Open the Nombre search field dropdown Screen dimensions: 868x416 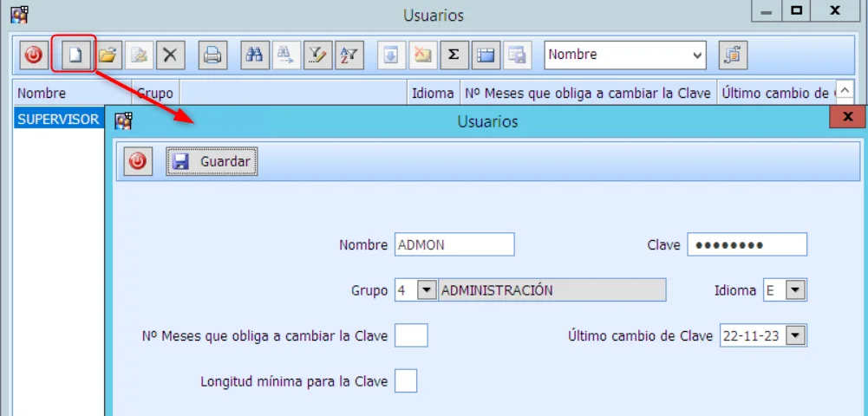[698, 55]
